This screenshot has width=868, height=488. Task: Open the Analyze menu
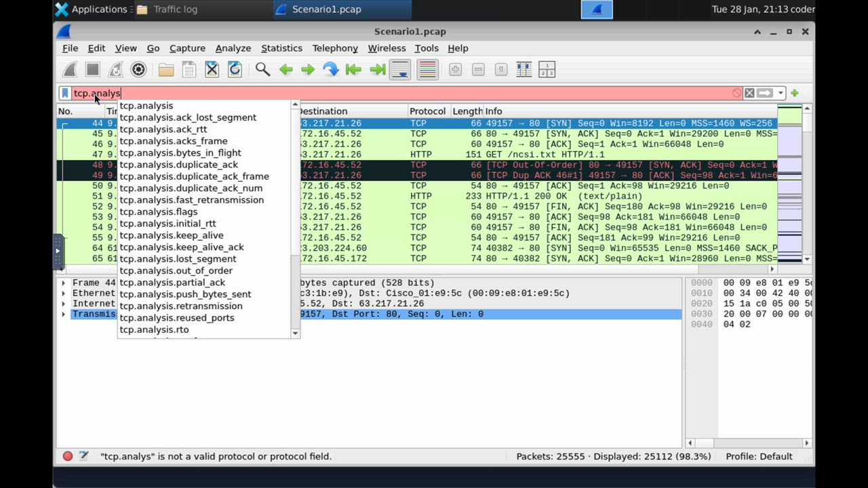[x=233, y=48]
